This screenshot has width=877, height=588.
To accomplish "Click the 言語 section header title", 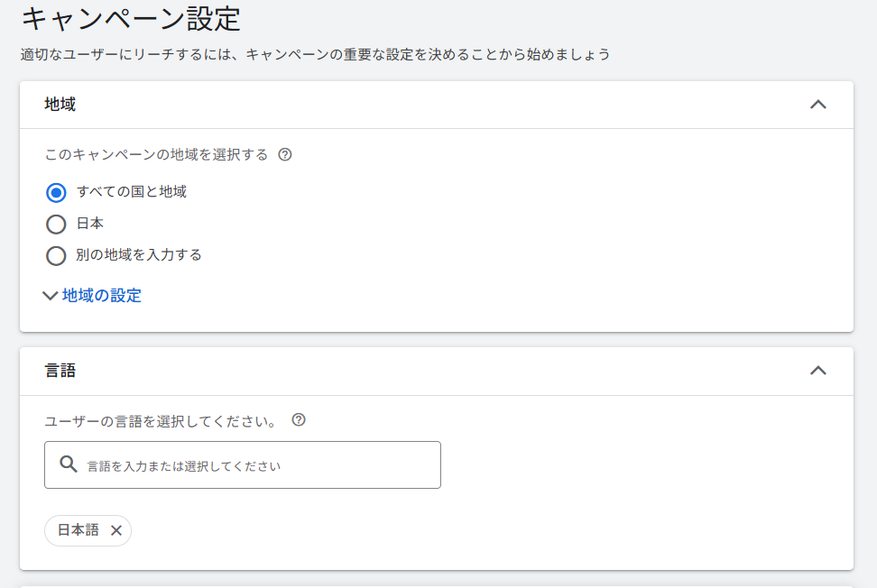I will (60, 371).
